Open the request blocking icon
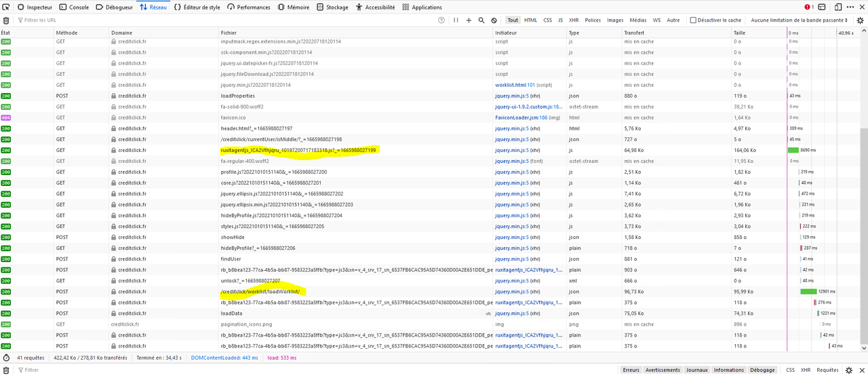 494,20
